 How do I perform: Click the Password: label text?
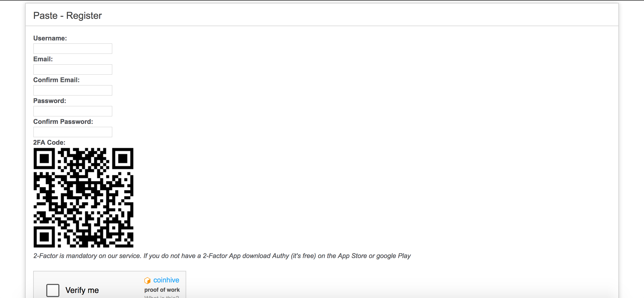click(50, 101)
